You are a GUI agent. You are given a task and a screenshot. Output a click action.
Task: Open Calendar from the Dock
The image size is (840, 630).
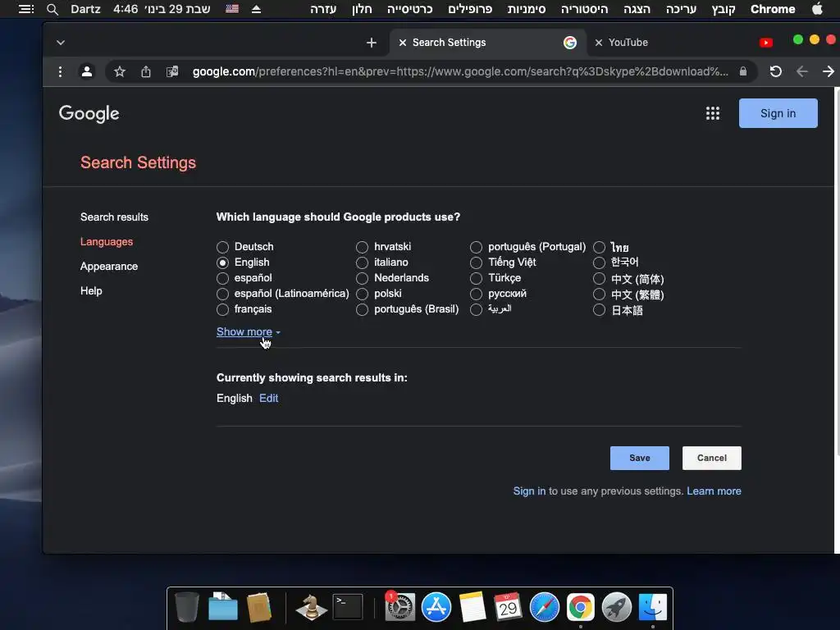(x=508, y=607)
